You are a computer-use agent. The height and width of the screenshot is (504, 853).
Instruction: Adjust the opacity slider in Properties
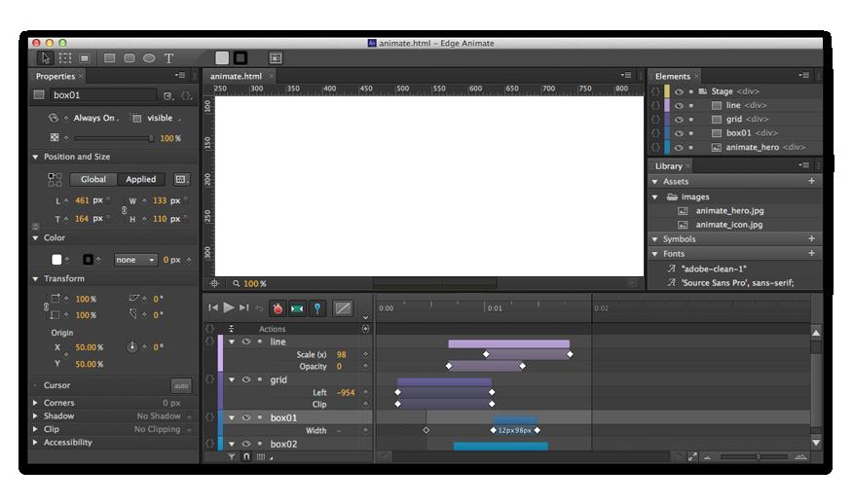click(x=113, y=138)
